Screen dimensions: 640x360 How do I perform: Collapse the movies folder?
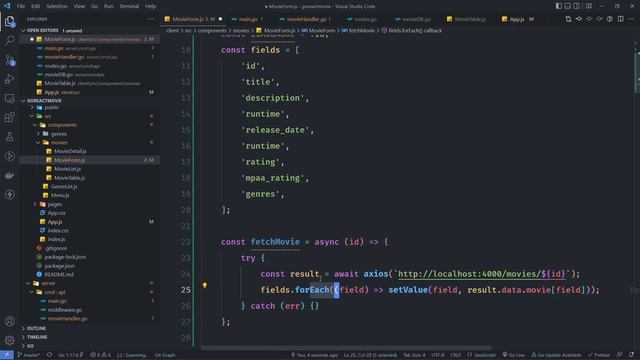pyautogui.click(x=59, y=142)
